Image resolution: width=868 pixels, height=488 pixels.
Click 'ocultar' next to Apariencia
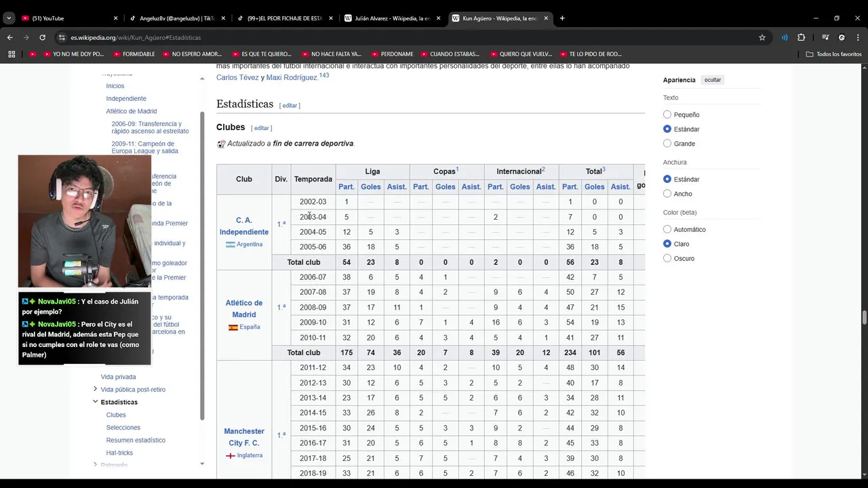712,80
